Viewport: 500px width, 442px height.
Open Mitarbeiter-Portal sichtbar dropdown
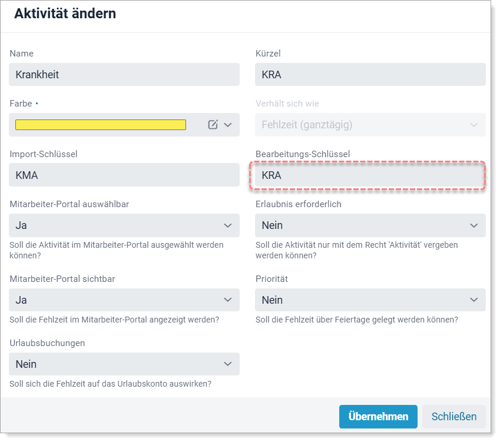124,300
